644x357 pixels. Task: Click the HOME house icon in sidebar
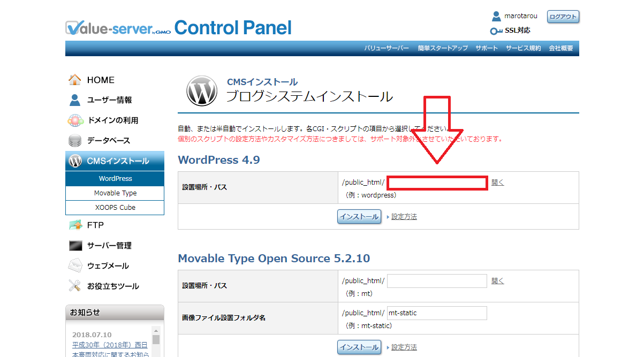[75, 80]
